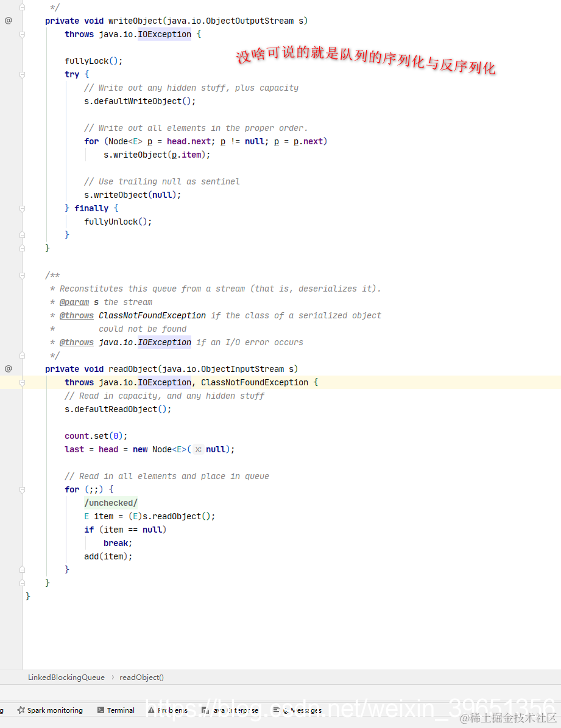
Task: Collapse the for (;;) loop block
Action: tap(22, 489)
